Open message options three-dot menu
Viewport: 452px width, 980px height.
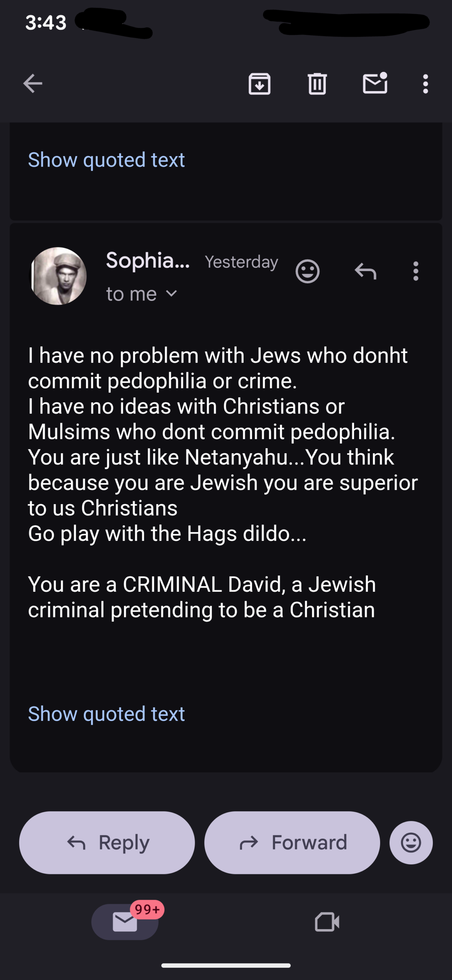(416, 271)
